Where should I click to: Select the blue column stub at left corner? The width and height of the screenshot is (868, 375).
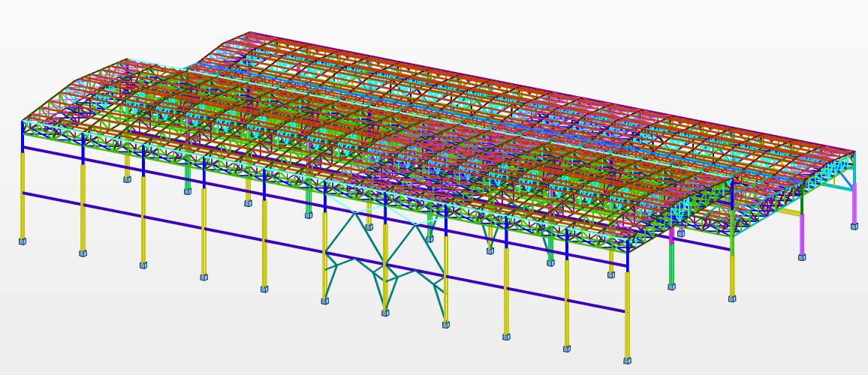pyautogui.click(x=23, y=135)
